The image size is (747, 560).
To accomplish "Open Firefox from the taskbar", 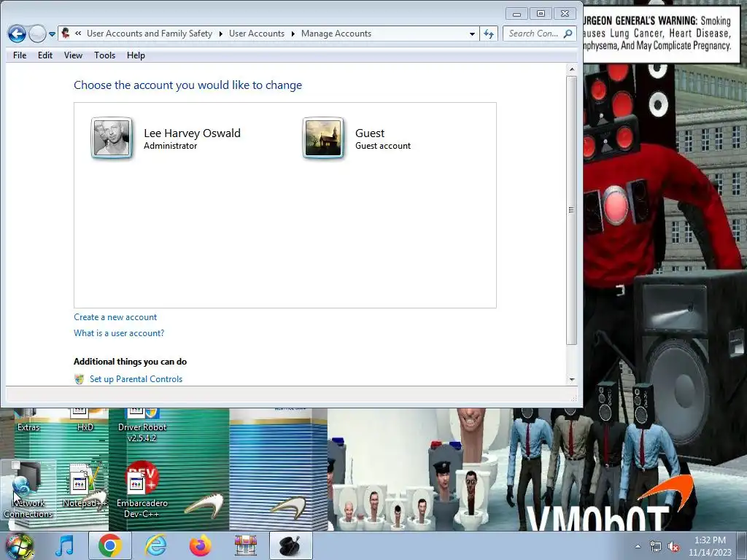I will [201, 545].
